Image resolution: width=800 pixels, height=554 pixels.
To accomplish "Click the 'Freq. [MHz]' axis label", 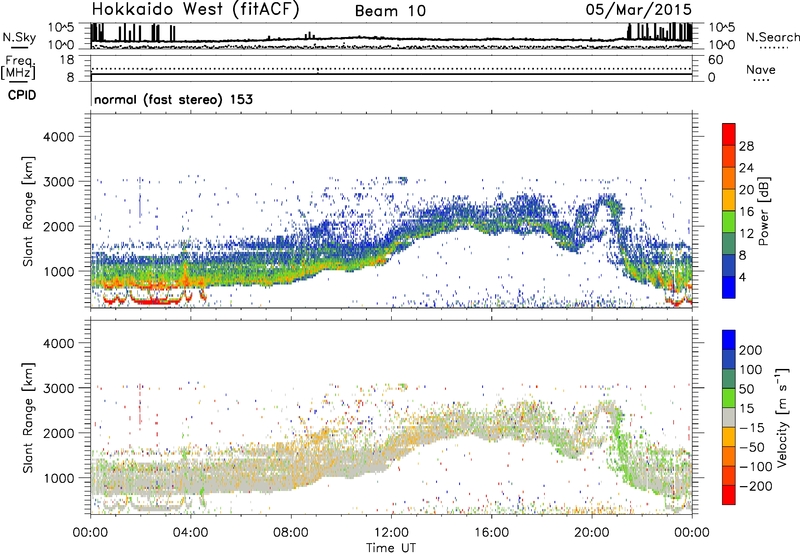I will tap(19, 67).
